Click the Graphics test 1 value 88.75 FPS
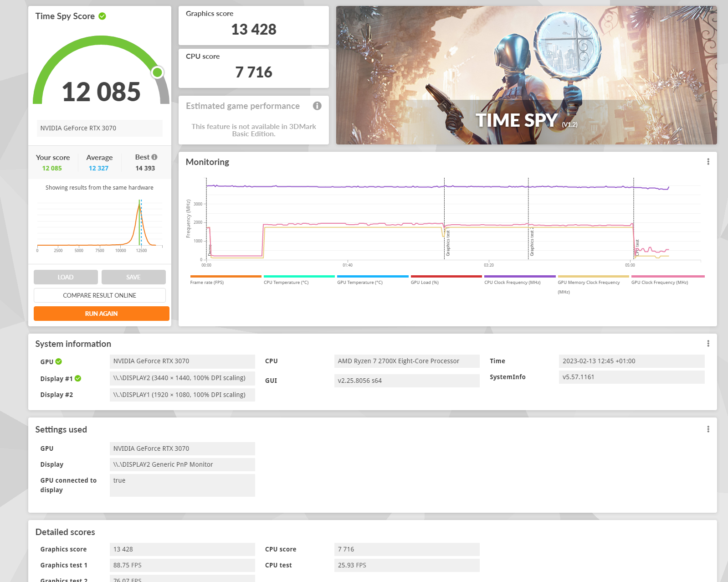728x582 pixels. (x=182, y=565)
